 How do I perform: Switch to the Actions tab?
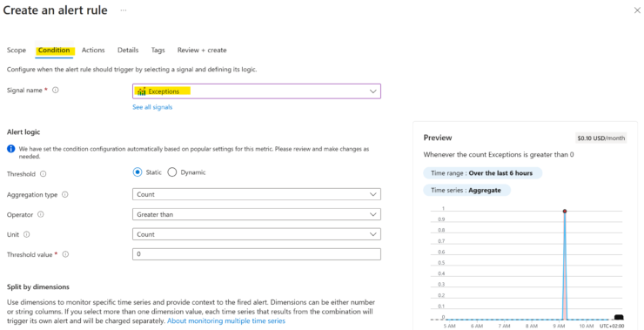[x=93, y=51]
